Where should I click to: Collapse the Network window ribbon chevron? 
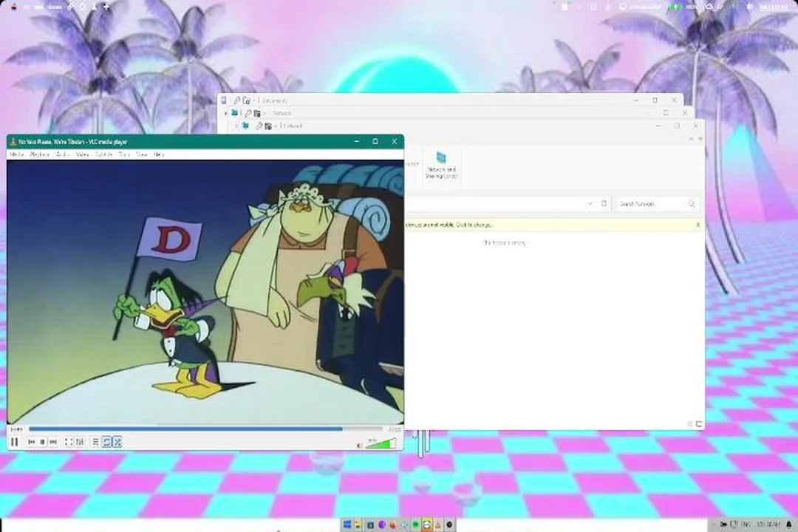(x=692, y=138)
